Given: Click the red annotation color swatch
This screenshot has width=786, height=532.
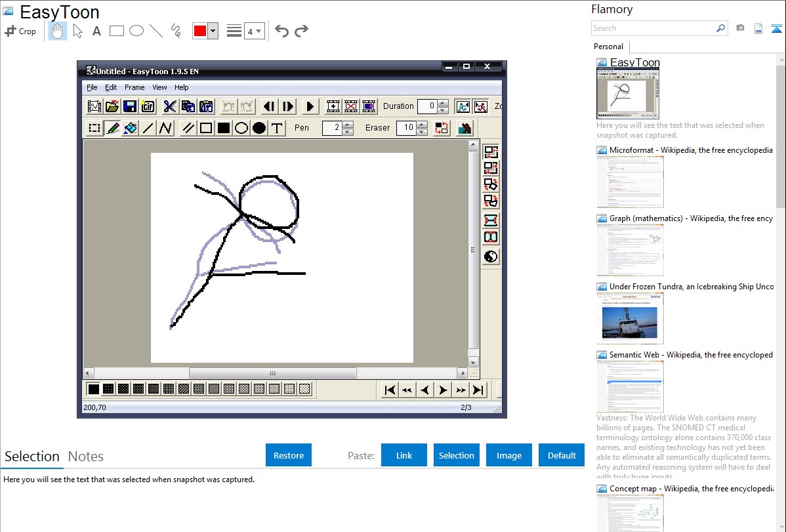Looking at the screenshot, I should pyautogui.click(x=200, y=31).
